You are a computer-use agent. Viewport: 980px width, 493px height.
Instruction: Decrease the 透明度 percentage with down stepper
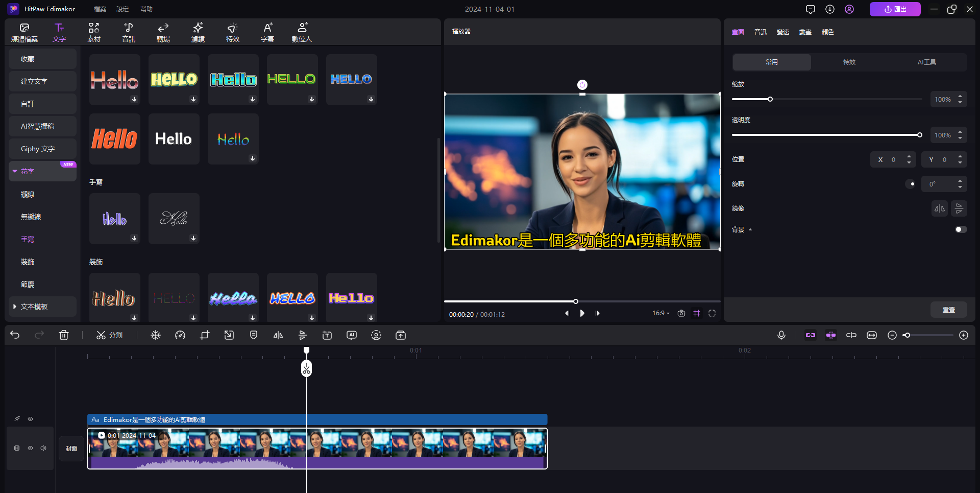pyautogui.click(x=960, y=138)
